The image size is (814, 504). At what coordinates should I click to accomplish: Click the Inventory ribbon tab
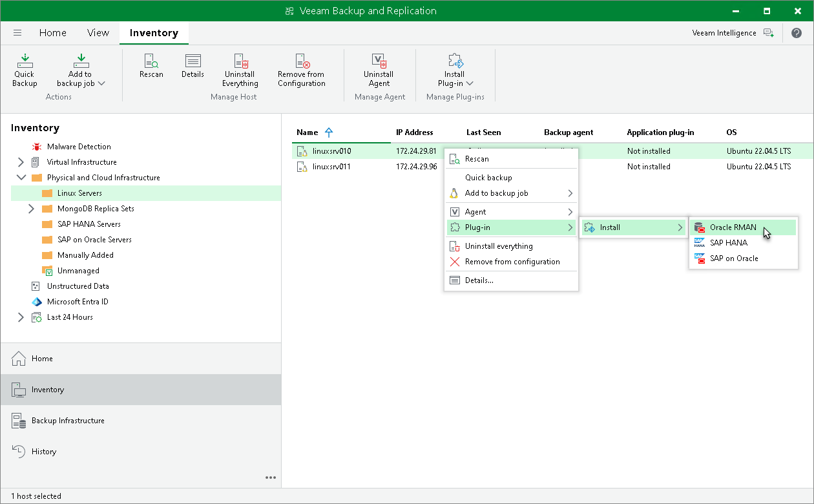(x=154, y=33)
